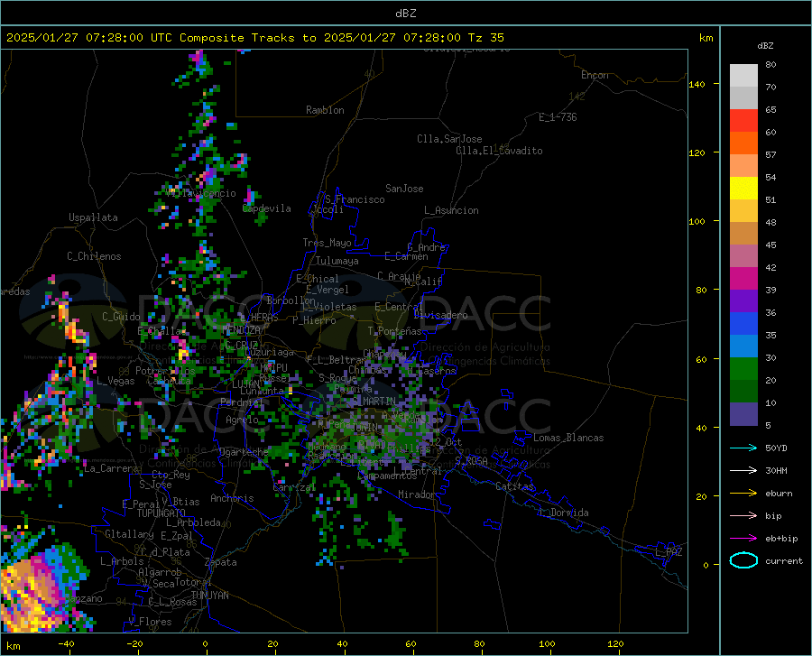Click the L_Vegas place label
812x656 pixels.
[x=115, y=381]
